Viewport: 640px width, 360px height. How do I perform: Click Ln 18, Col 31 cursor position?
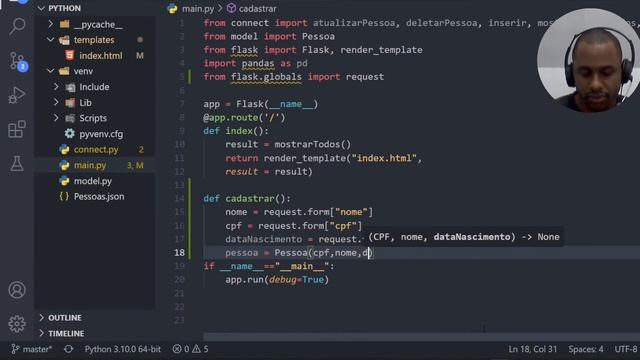532,349
